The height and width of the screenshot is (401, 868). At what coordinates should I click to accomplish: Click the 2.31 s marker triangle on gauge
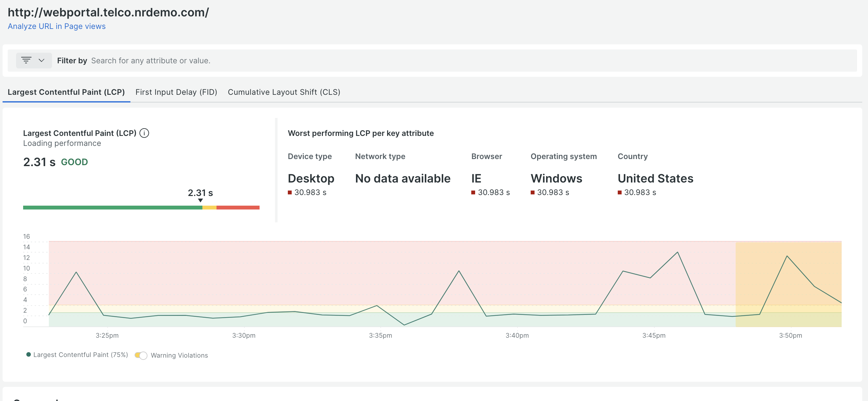[200, 201]
